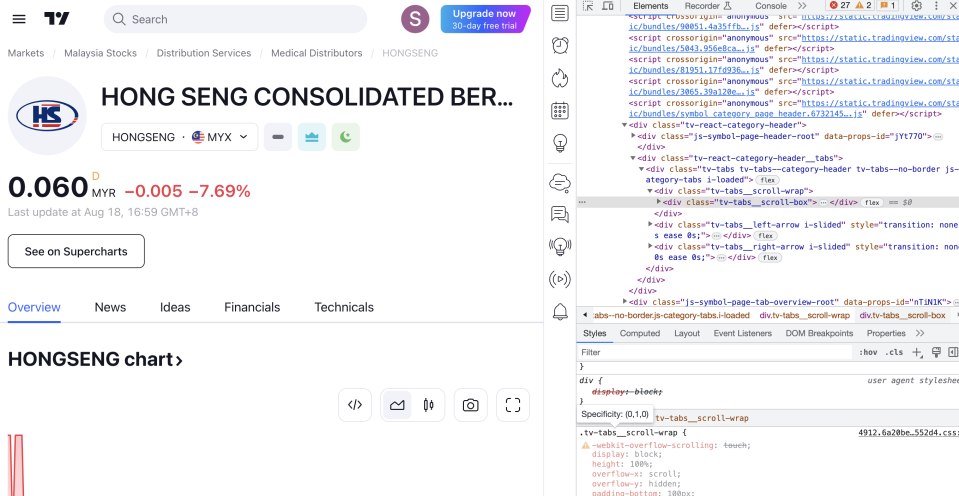Open the Alerts clock sidebar icon
Screen dimensions: 959x496
(560, 45)
